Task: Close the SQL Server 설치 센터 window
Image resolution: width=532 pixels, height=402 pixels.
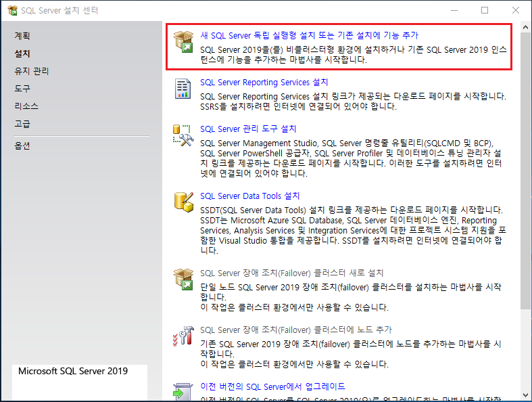Action: 516,11
